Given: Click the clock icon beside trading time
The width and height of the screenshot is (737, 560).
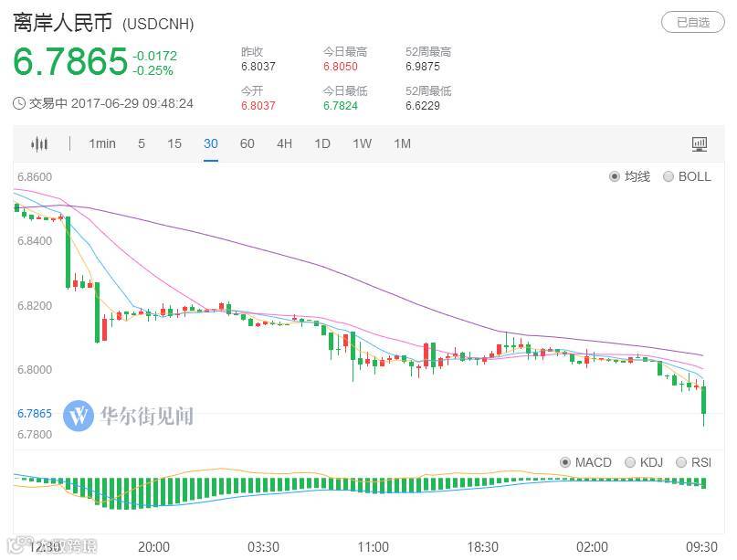Looking at the screenshot, I should (19, 103).
